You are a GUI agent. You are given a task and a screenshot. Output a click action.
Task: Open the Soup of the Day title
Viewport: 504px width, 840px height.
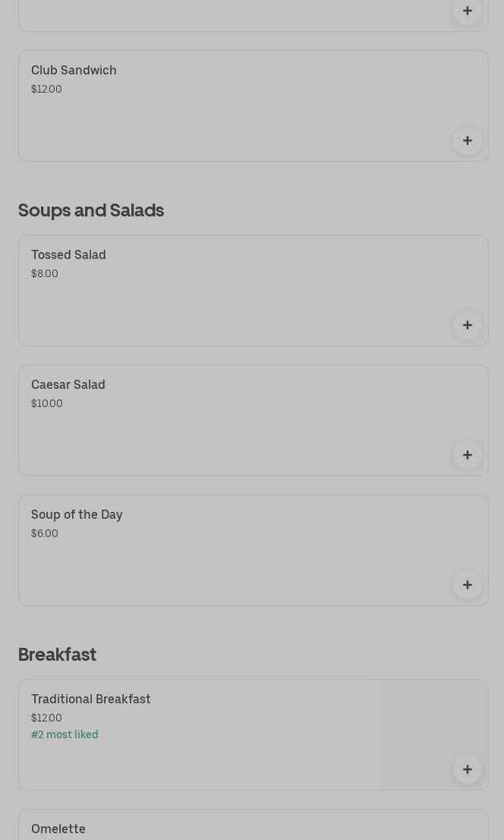point(77,514)
